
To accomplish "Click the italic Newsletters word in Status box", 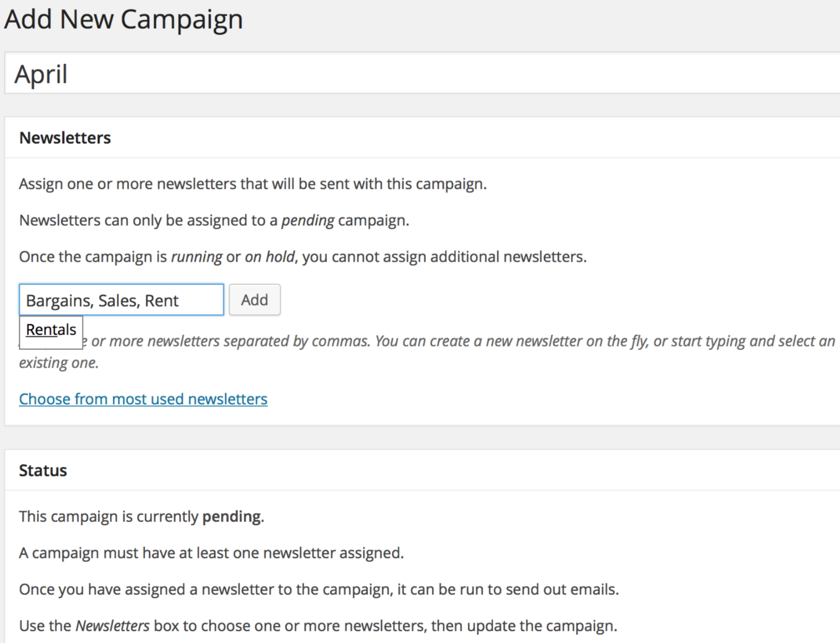I will point(112,626).
